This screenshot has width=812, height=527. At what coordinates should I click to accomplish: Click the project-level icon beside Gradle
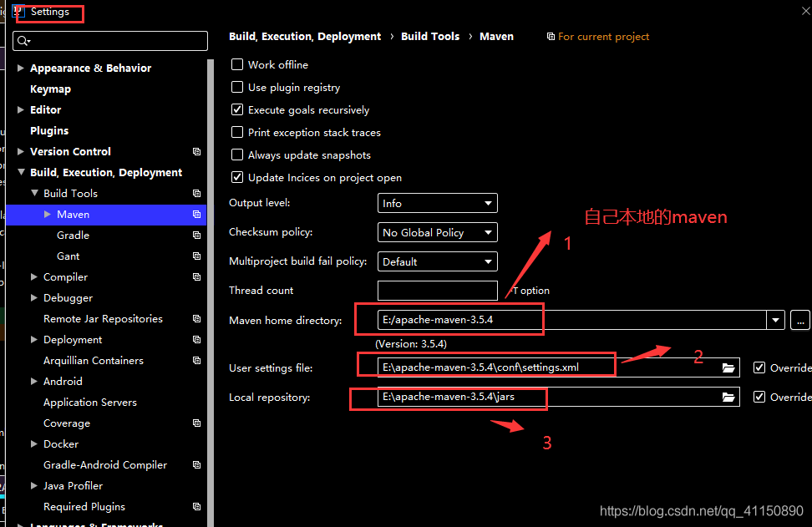[x=196, y=236]
